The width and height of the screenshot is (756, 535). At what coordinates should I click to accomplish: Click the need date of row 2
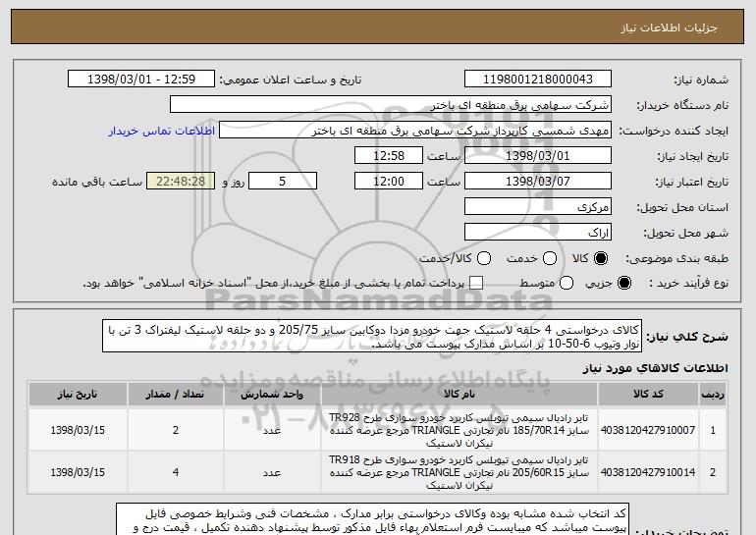coord(78,472)
